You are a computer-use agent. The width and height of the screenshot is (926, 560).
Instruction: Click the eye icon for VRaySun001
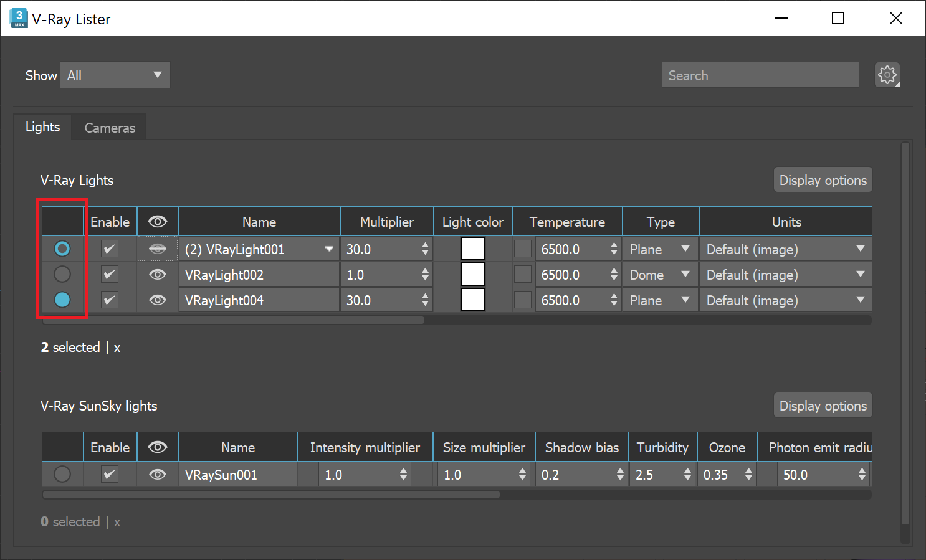pos(157,474)
